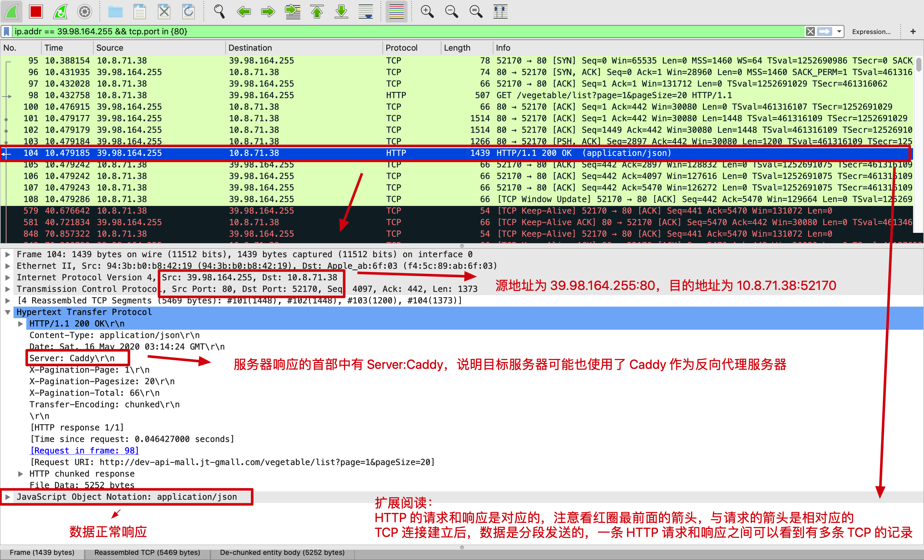Select packet 104 HTTP 200 OK row

(457, 153)
